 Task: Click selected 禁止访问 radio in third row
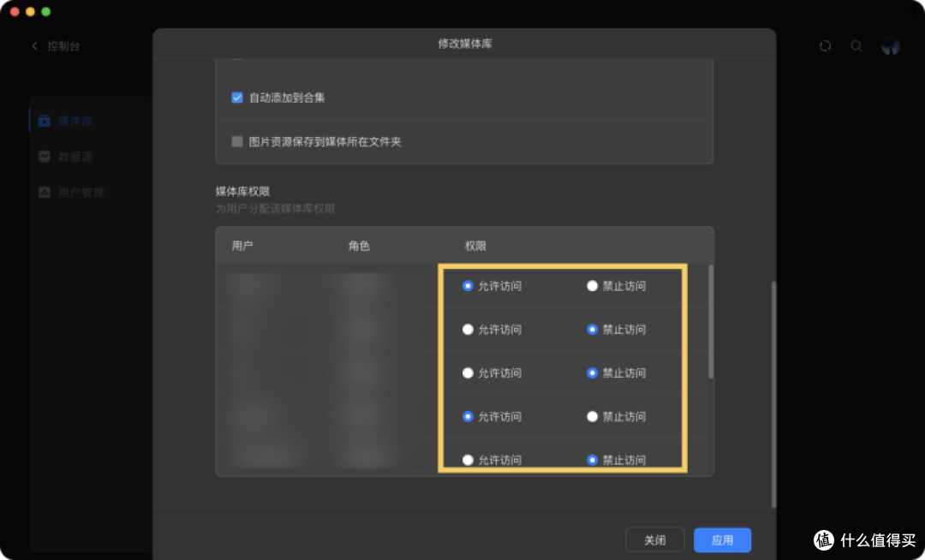pos(593,373)
